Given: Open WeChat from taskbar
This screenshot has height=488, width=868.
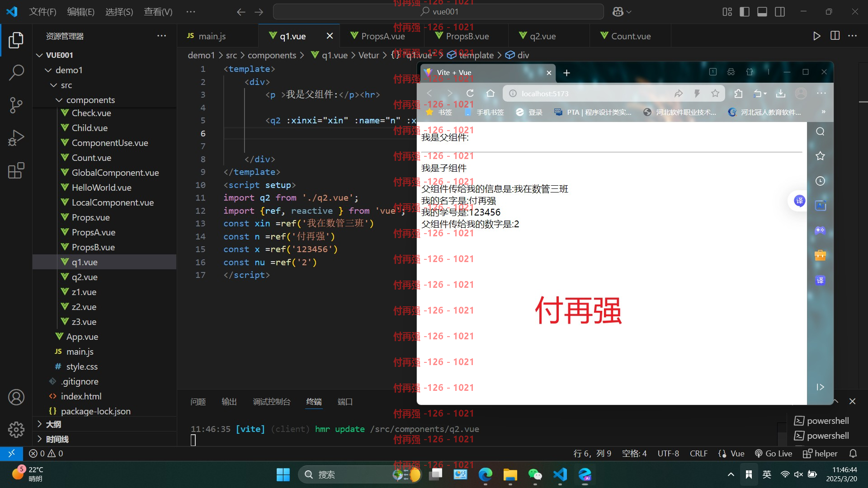Looking at the screenshot, I should pyautogui.click(x=535, y=474).
